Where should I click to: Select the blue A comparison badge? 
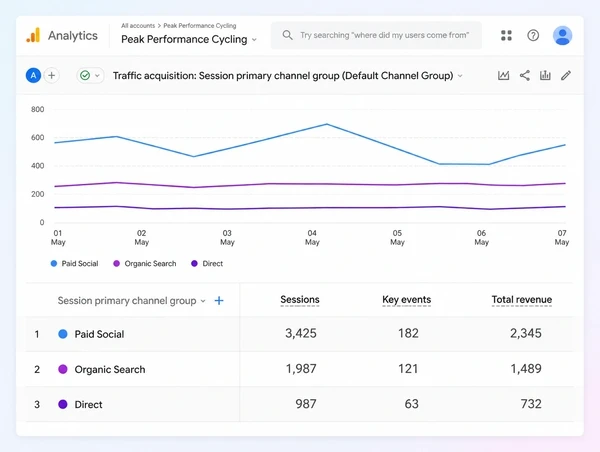[x=33, y=75]
